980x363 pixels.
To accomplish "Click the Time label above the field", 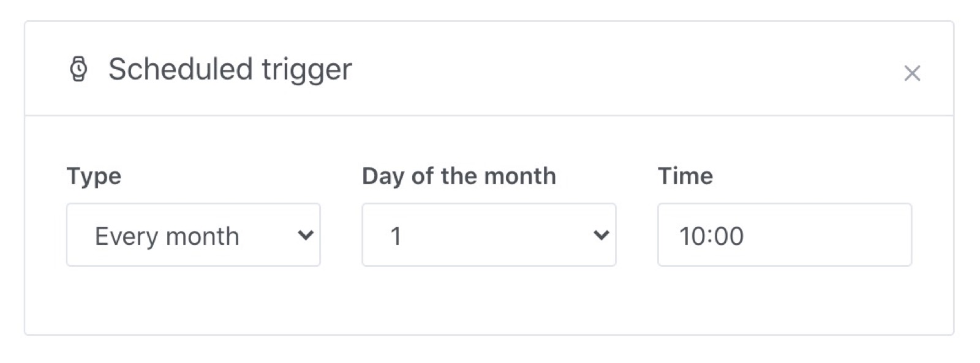I will tap(685, 176).
